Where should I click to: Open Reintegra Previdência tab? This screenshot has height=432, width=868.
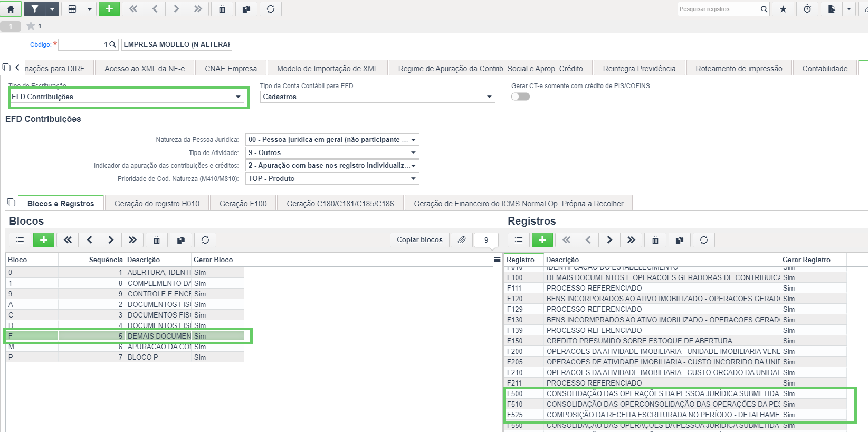pyautogui.click(x=639, y=69)
